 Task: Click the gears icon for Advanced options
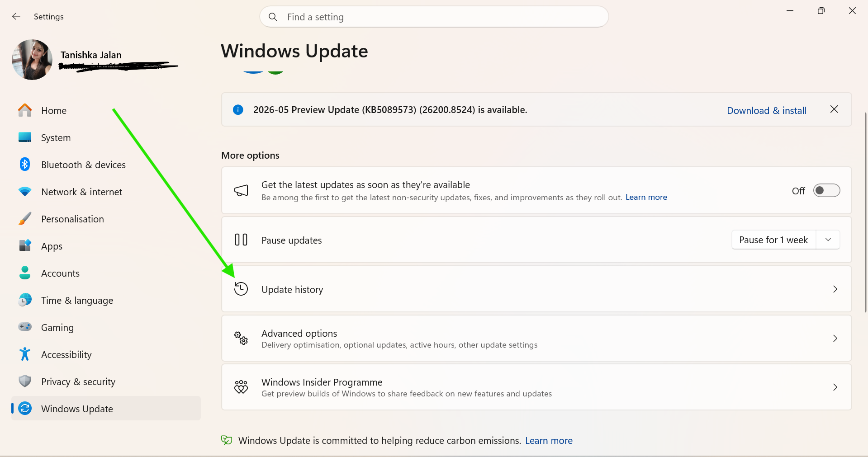[241, 338]
